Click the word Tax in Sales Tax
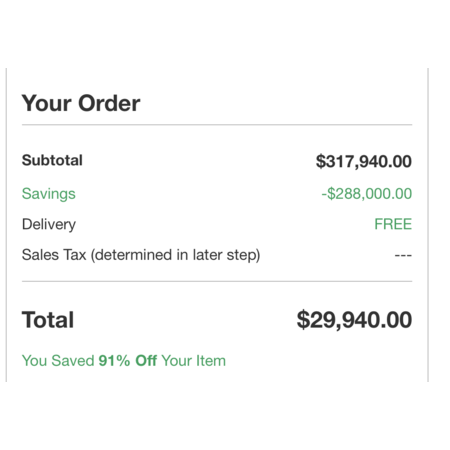Image resolution: width=450 pixels, height=450 pixels. pos(75,255)
